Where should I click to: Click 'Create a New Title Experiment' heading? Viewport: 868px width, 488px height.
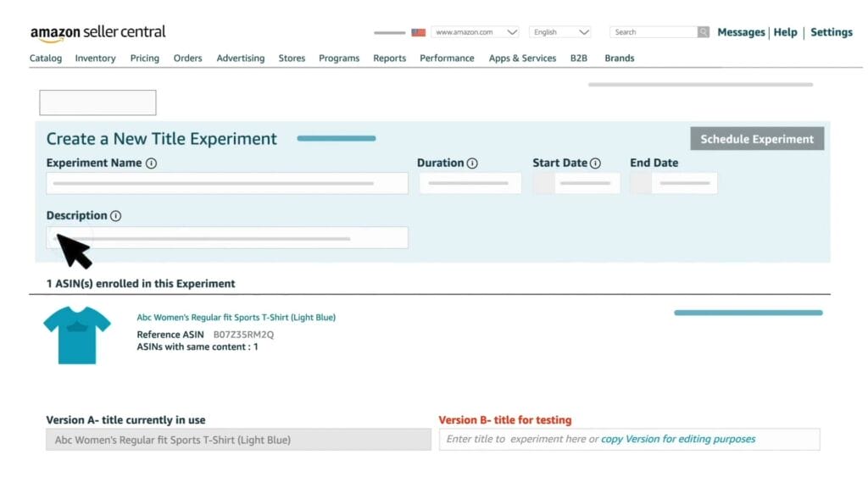pyautogui.click(x=161, y=139)
